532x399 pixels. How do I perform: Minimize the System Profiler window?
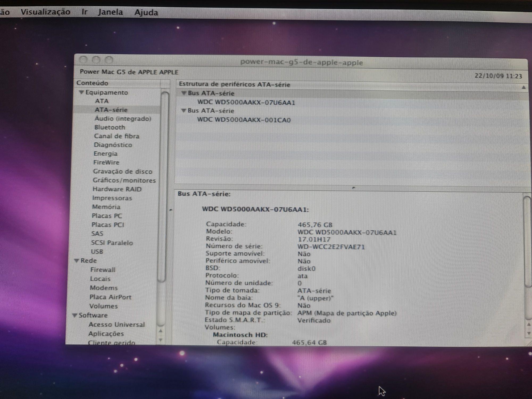pyautogui.click(x=96, y=60)
